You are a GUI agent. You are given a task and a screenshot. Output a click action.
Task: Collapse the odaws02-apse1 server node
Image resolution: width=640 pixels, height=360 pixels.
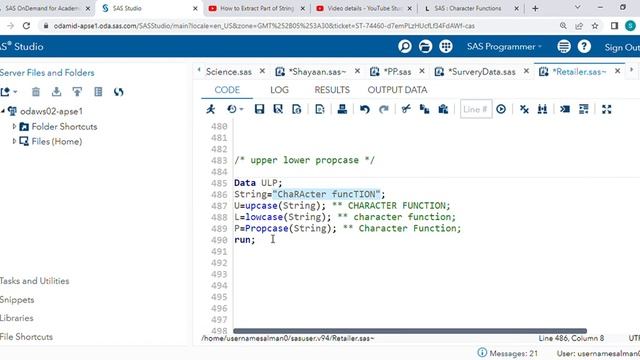pyautogui.click(x=3, y=111)
